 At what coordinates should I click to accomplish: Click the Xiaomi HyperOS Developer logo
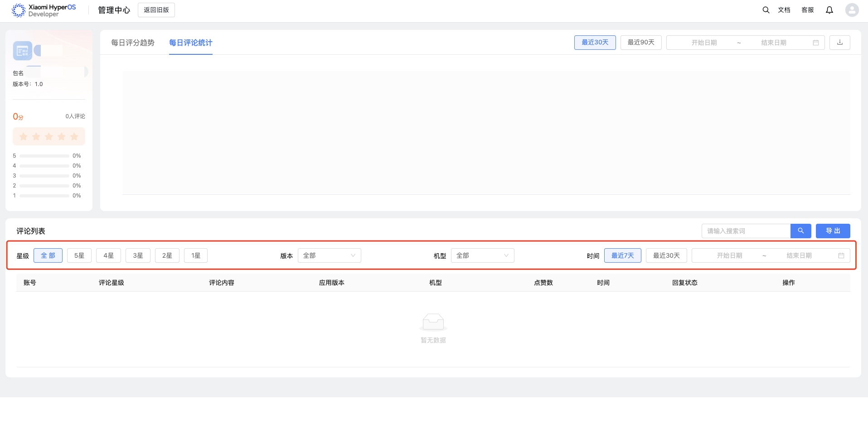44,10
